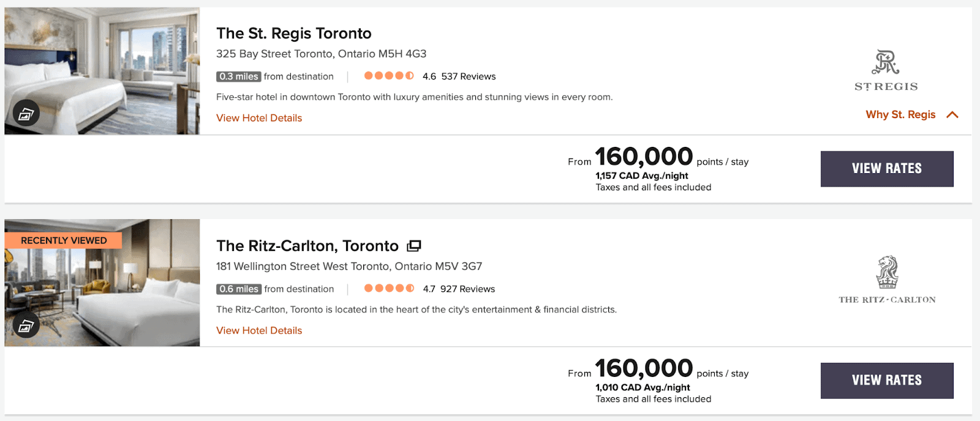
Task: Collapse the Why St. Regis section
Action: [900, 114]
